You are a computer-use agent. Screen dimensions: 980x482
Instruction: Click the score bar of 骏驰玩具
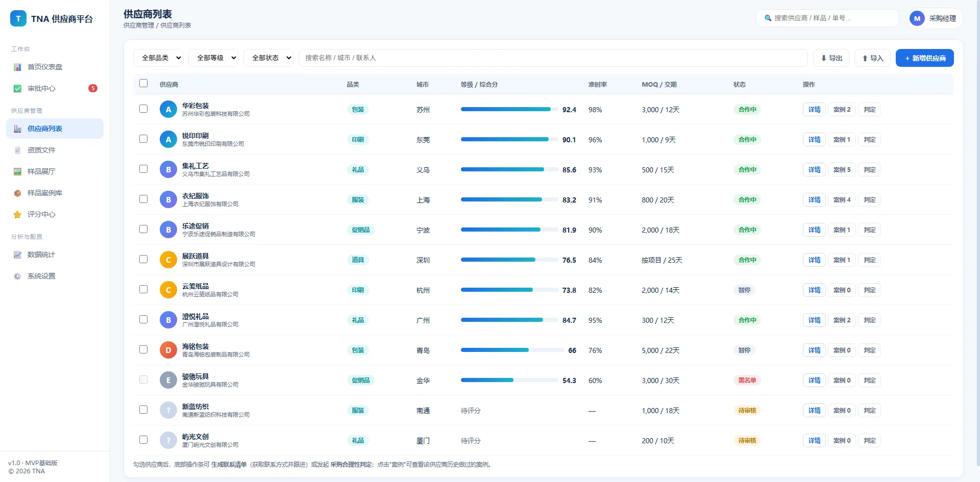pyautogui.click(x=509, y=380)
